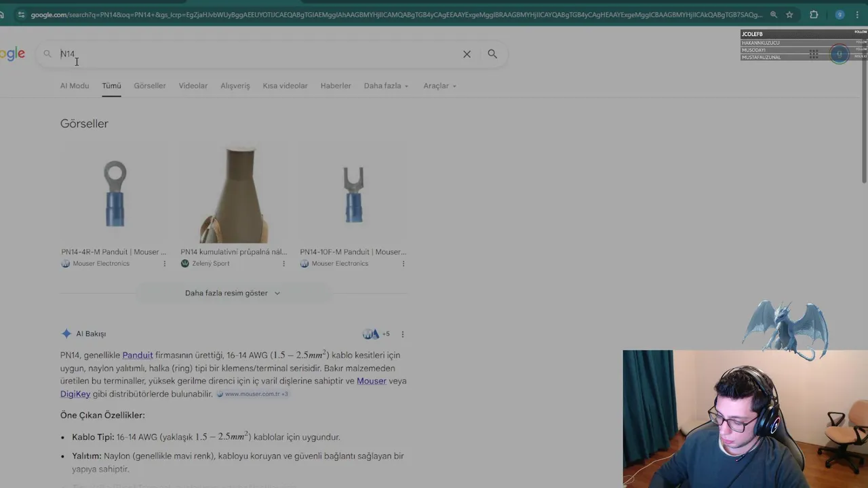Open the PN14-10F-M Panduit | Mouser title link
Image resolution: width=868 pixels, height=488 pixels.
coord(353,252)
